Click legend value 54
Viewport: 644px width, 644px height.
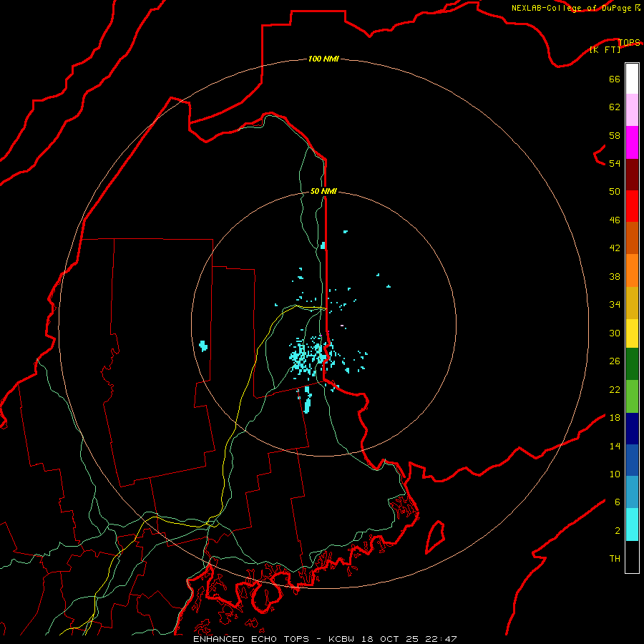point(615,163)
